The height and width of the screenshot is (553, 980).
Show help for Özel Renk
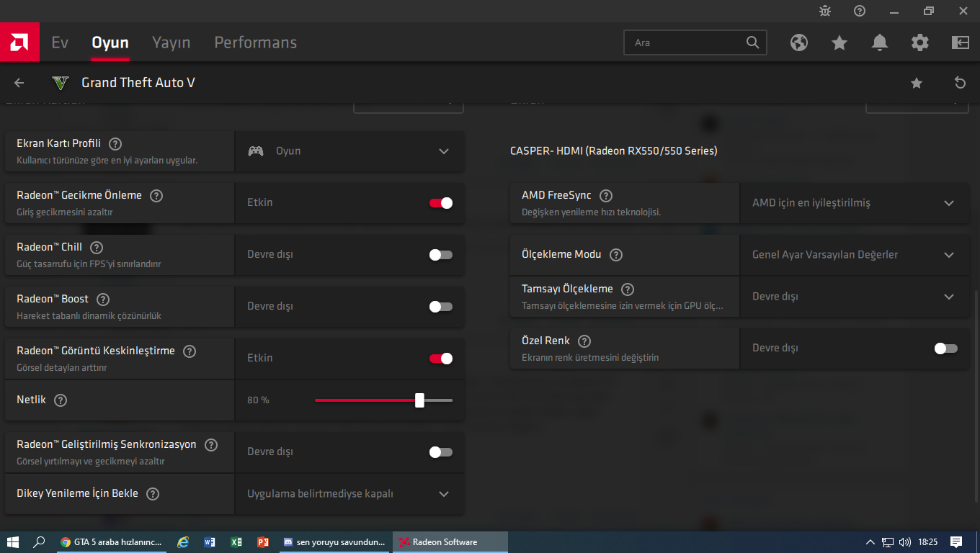point(584,341)
